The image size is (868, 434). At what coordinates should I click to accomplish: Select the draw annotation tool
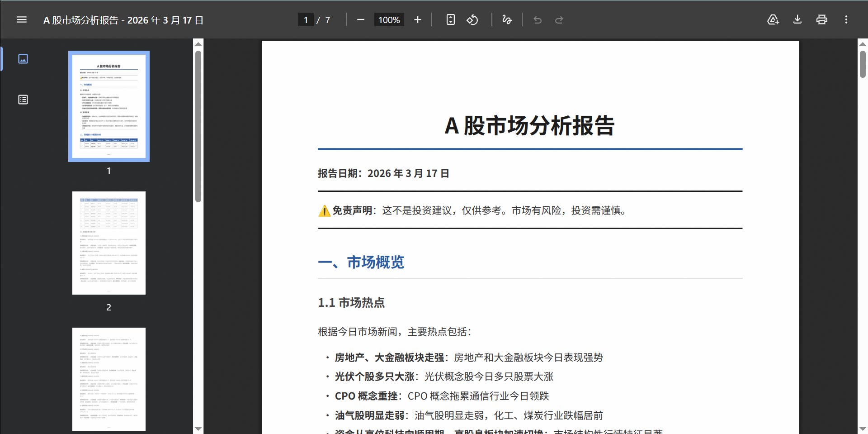[x=507, y=20]
